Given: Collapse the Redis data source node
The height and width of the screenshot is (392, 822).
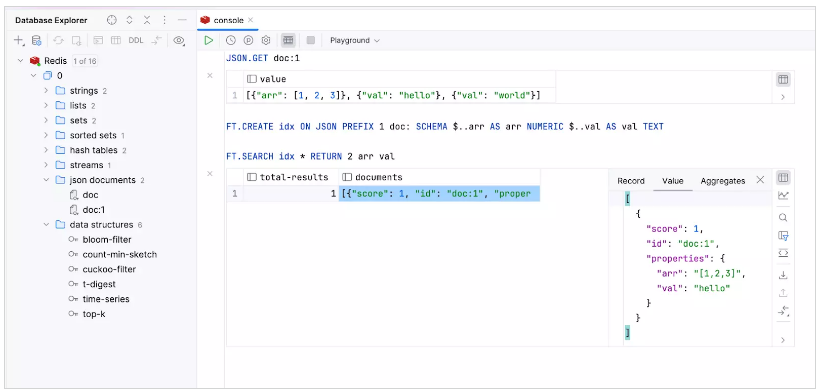Looking at the screenshot, I should [x=20, y=61].
